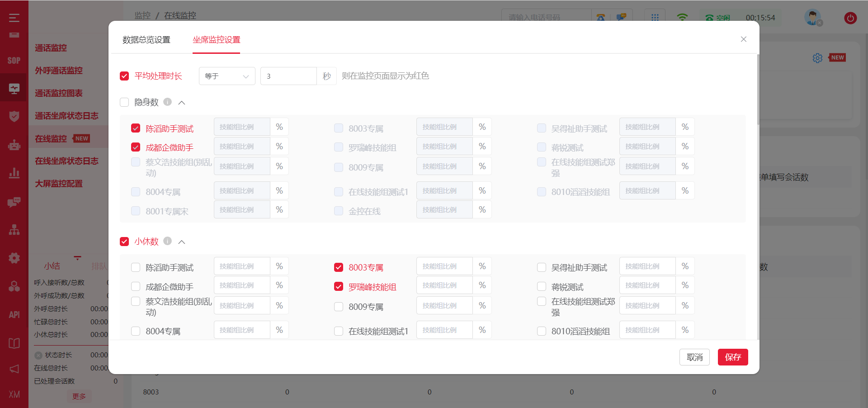Open the SOP sidebar section
Image resolution: width=868 pixels, height=408 pixels.
pos(14,61)
